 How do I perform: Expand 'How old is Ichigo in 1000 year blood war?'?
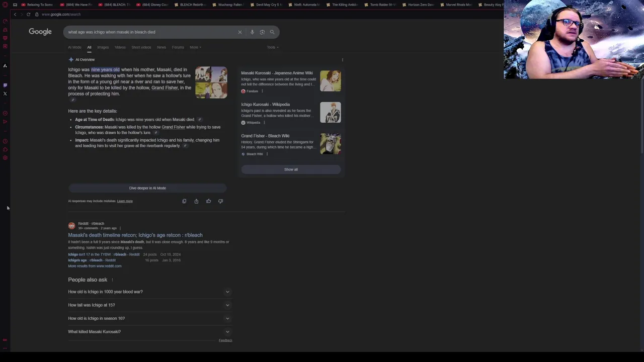[149, 292]
